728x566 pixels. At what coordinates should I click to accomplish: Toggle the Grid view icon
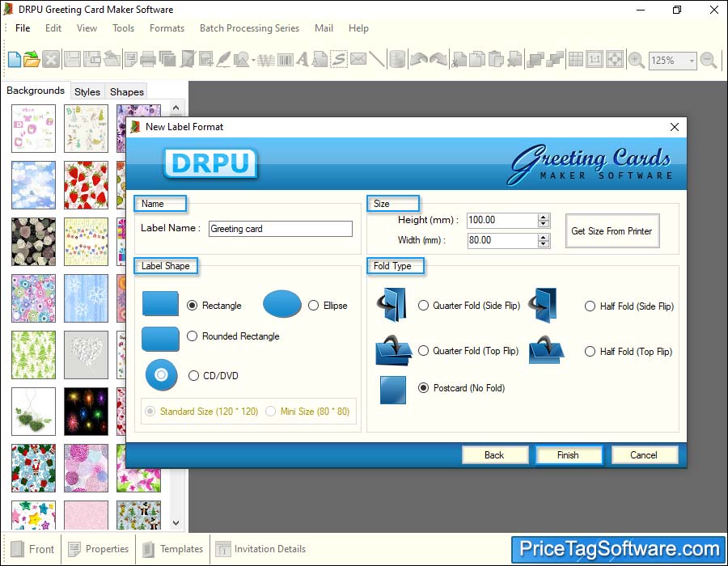coord(576,60)
